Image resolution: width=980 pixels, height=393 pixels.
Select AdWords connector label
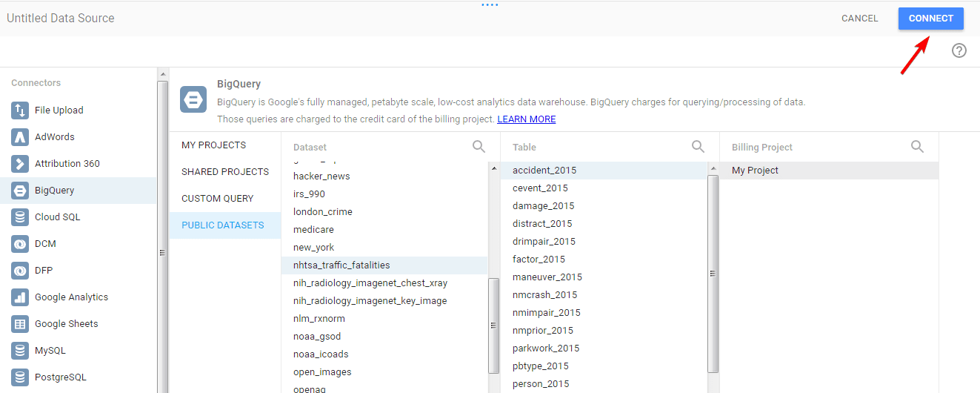(x=55, y=137)
